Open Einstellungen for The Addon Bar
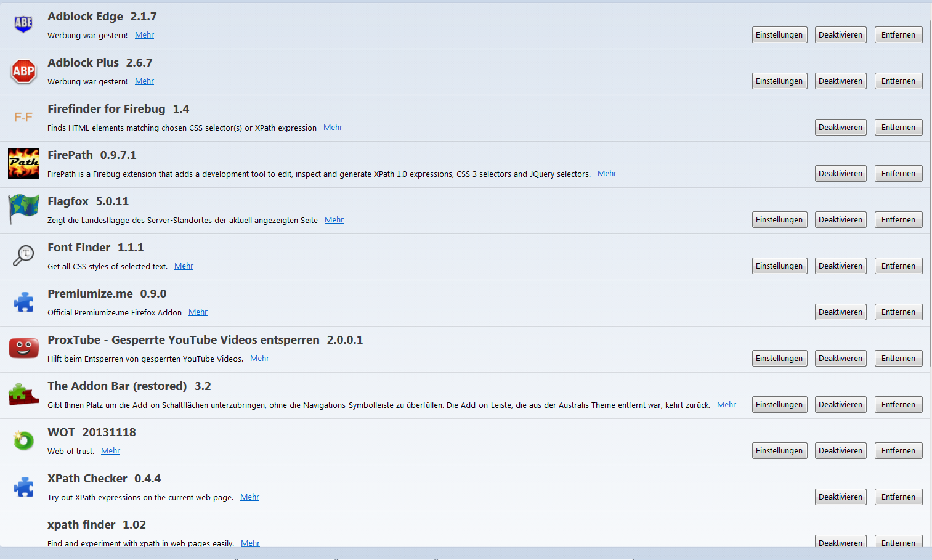 point(779,405)
